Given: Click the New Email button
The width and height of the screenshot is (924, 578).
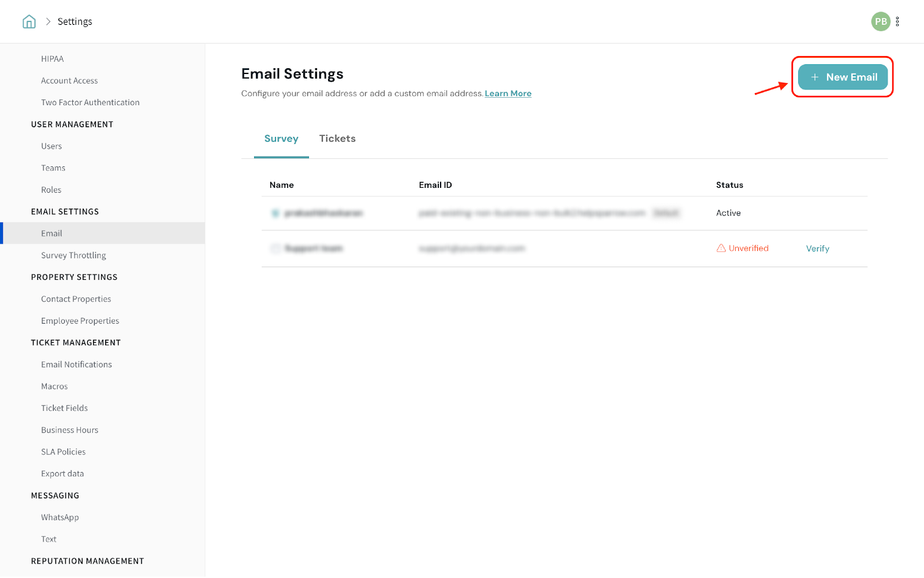Looking at the screenshot, I should pyautogui.click(x=843, y=77).
